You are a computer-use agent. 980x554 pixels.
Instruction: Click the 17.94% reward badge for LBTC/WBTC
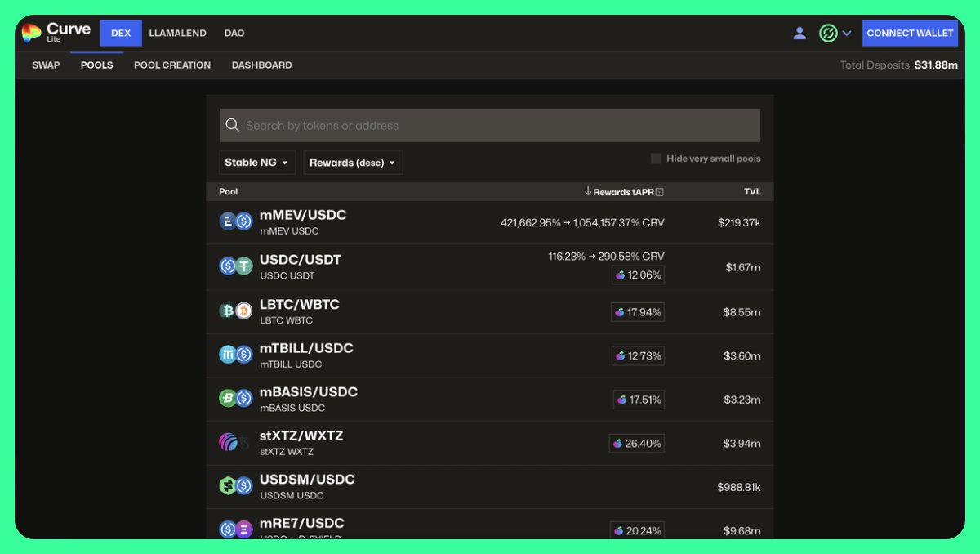coord(638,312)
